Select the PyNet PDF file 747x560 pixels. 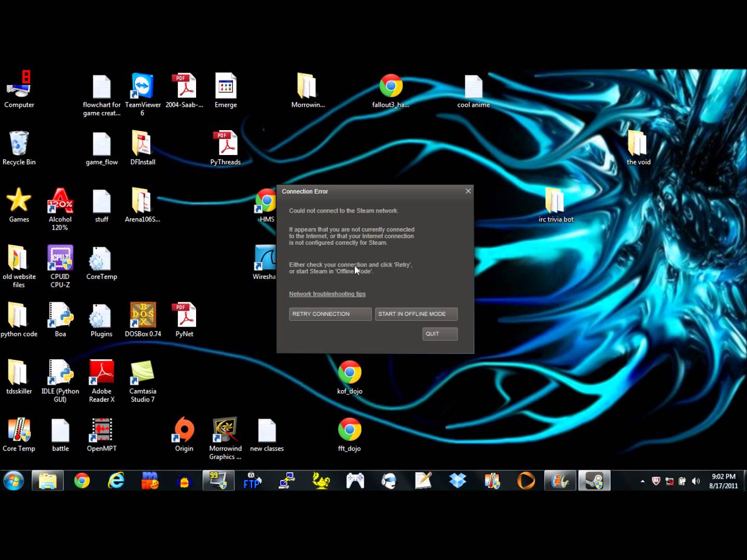tap(184, 320)
